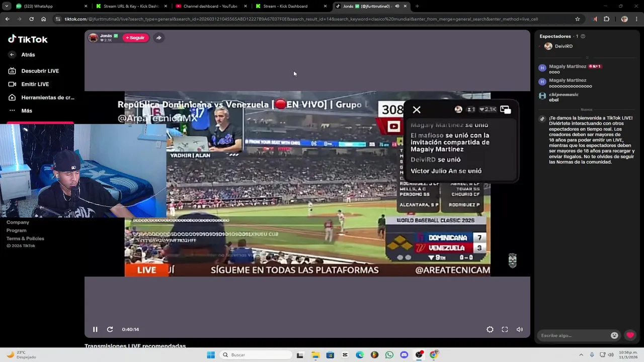Image resolution: width=644 pixels, height=362 pixels.
Task: Click the taskbar microphone icon
Action: pyautogui.click(x=592, y=355)
